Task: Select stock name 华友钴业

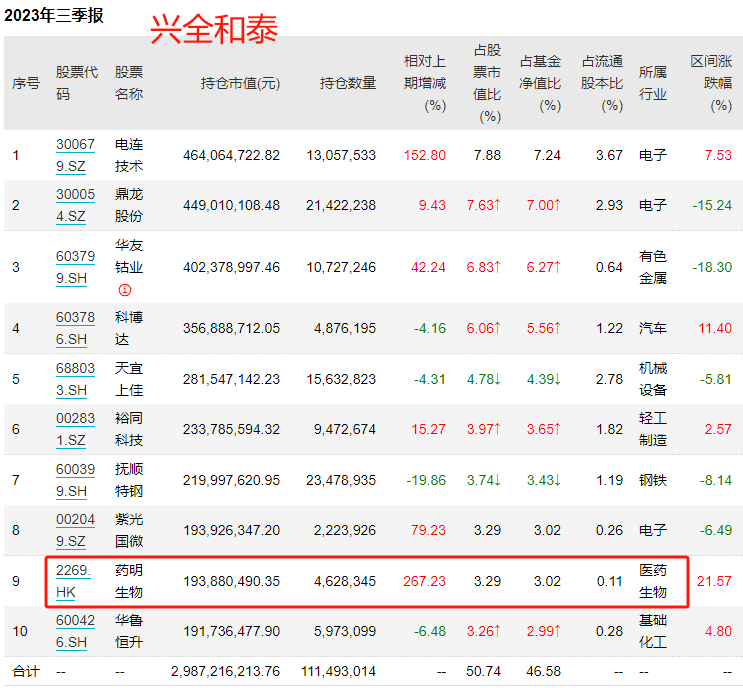Action: coord(128,256)
